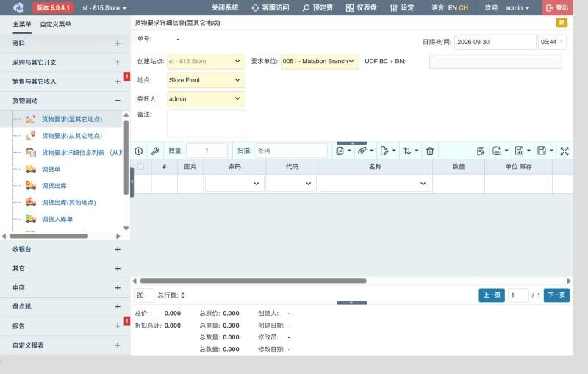Image resolution: width=588 pixels, height=374 pixels.
Task: Open the 地点 Store Front dropdown
Action: pos(207,80)
